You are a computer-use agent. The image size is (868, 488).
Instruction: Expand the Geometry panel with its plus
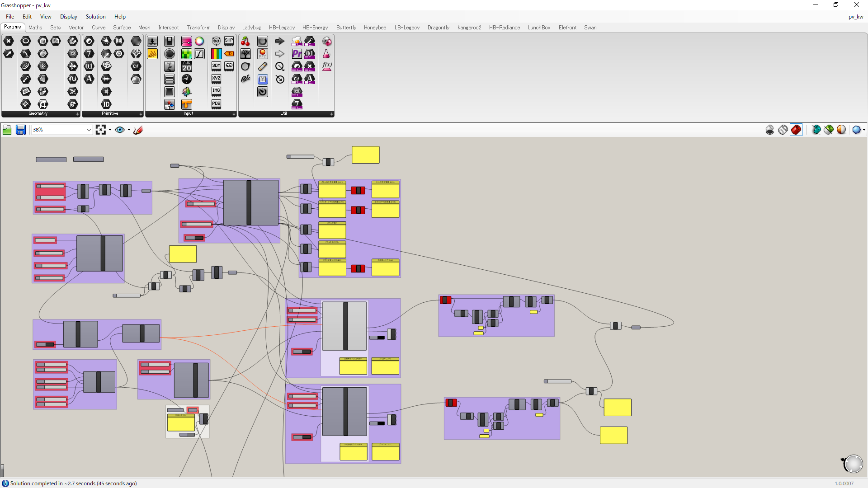click(x=77, y=114)
